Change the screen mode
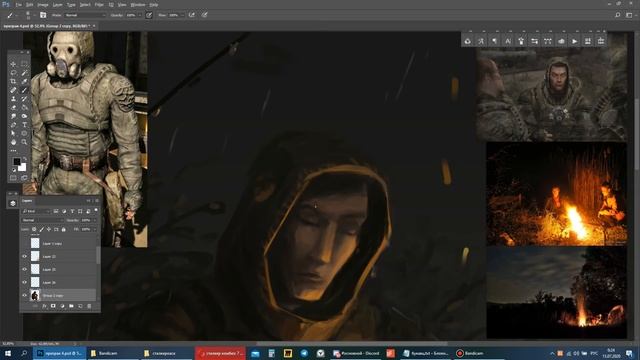Image resolution: width=640 pixels, height=360 pixels. [x=24, y=178]
